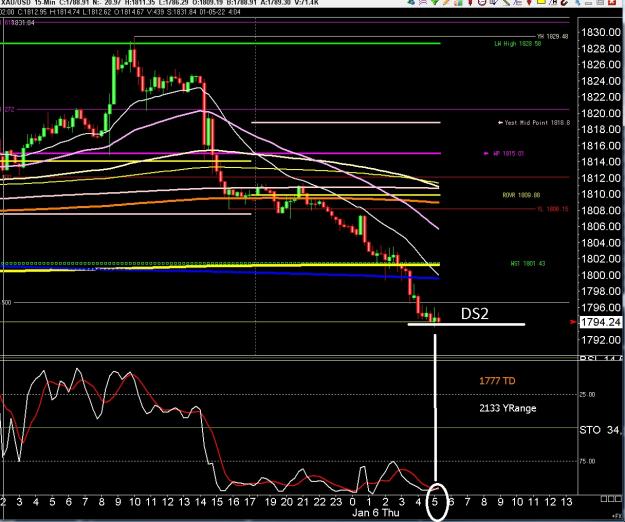
Task: Click hour 0 on the time axis
Action: [x=352, y=501]
